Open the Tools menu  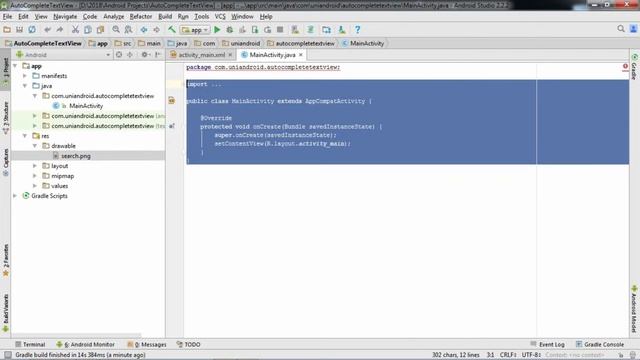tap(202, 16)
